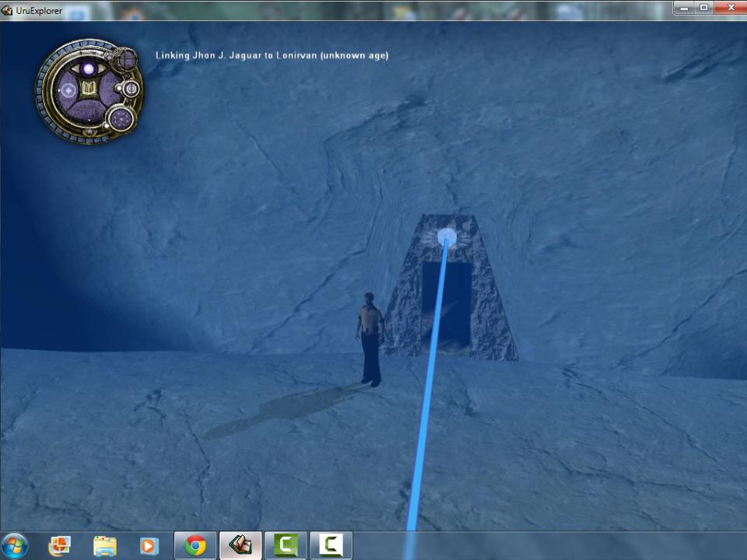747x560 pixels.
Task: Open the Windows Explorer folder on the taskbar
Action: point(105,546)
